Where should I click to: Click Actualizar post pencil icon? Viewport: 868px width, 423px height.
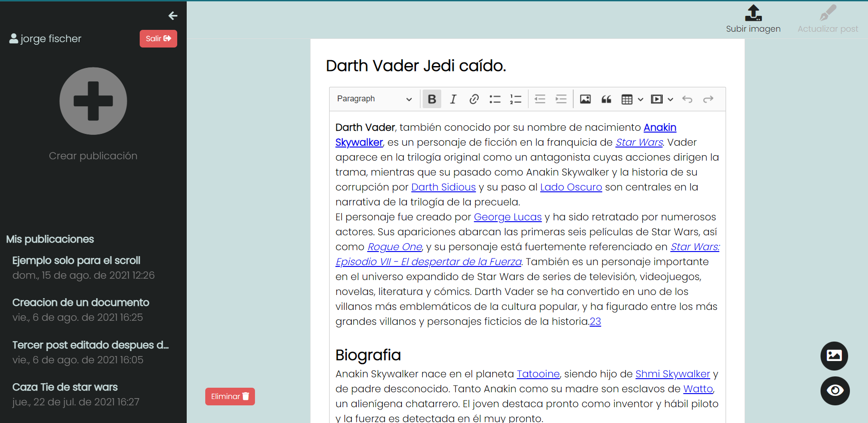(828, 19)
